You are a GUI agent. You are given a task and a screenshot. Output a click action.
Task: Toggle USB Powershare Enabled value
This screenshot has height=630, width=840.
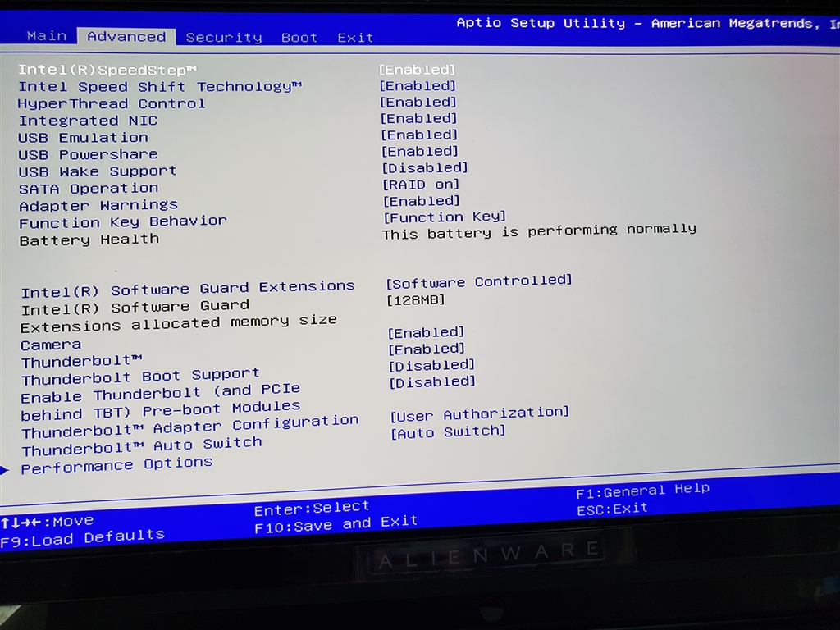pyautogui.click(x=420, y=151)
